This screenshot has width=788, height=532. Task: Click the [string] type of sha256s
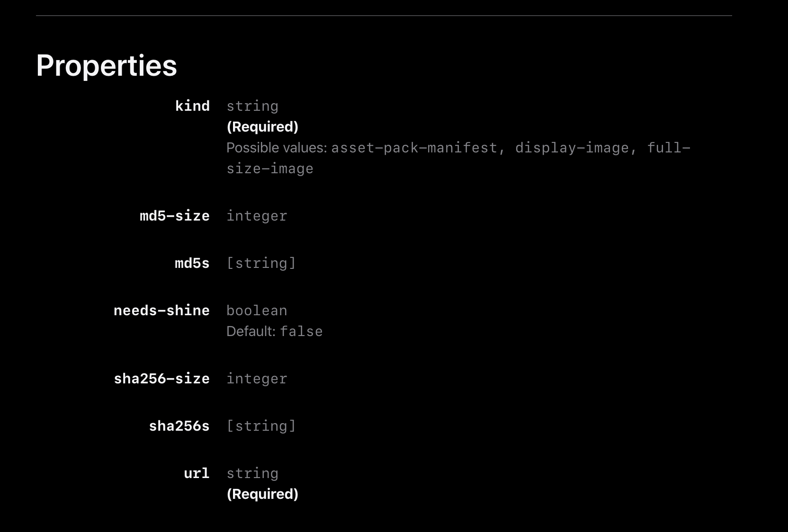point(261,426)
